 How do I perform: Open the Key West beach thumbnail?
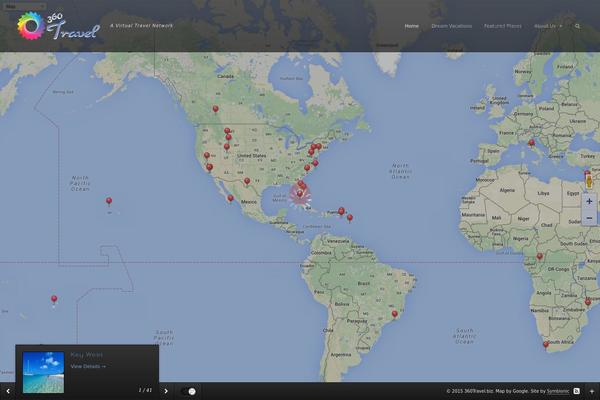(43, 372)
